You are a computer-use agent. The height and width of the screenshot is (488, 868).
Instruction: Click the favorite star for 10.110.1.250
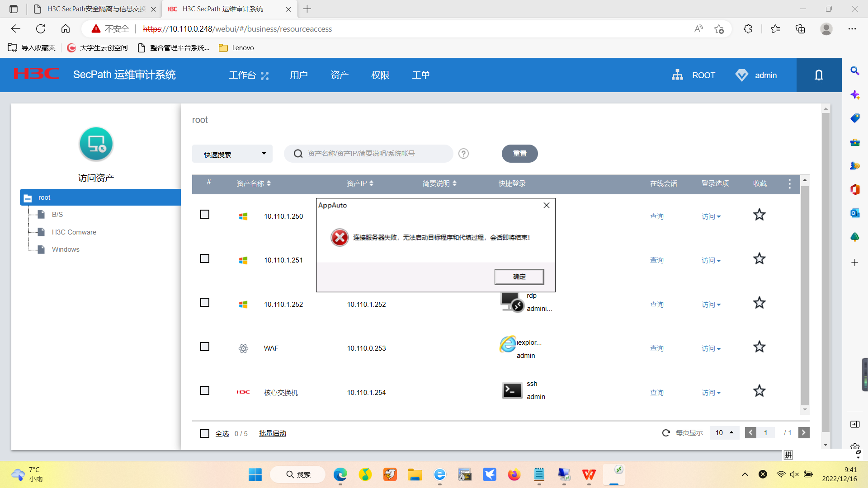click(x=759, y=215)
